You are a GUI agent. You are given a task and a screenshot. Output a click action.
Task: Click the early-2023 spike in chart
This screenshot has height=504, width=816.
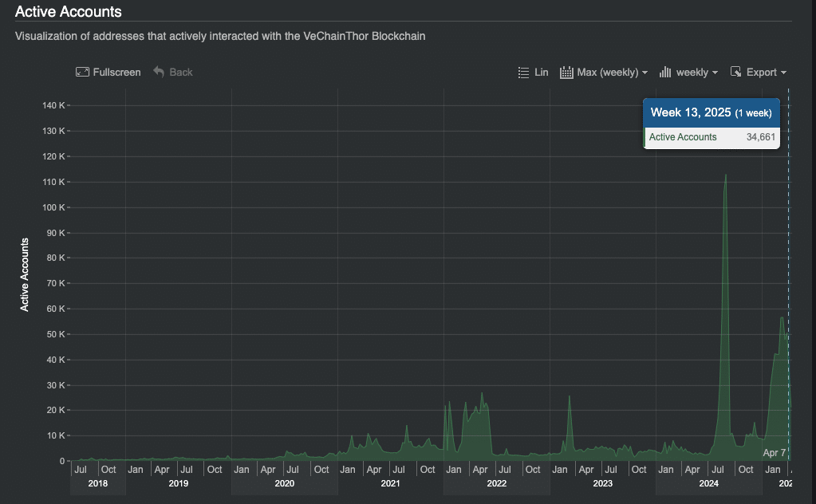point(570,398)
